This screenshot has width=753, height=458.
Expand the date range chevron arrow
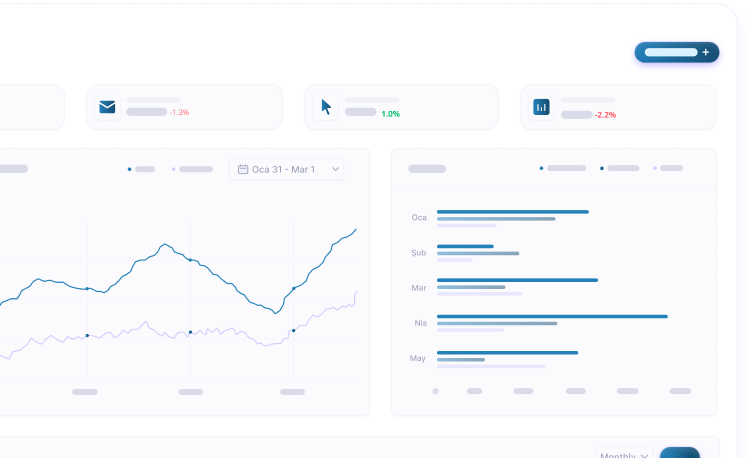point(335,170)
